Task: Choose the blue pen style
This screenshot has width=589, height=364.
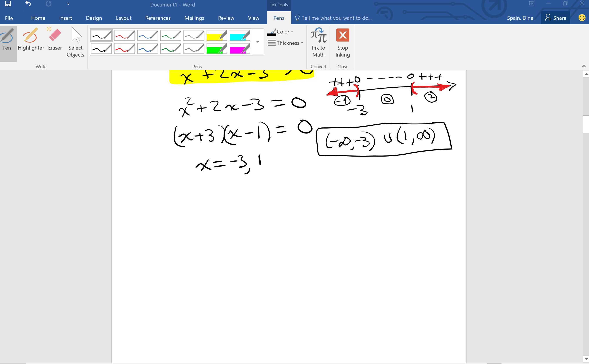Action: coord(147,35)
